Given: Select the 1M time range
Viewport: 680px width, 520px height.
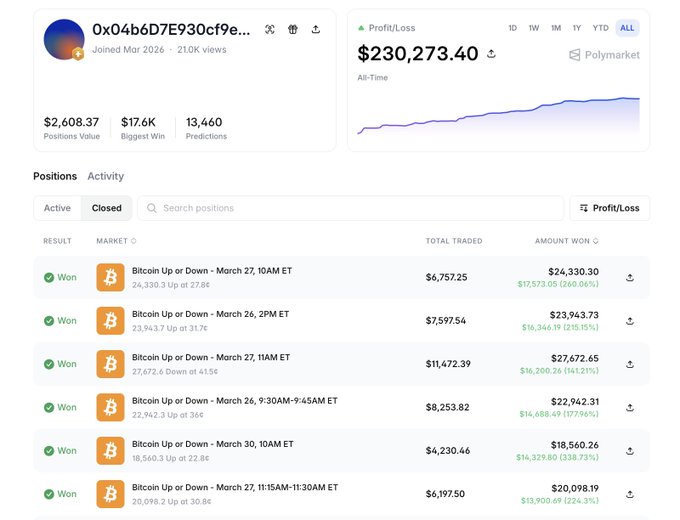Looking at the screenshot, I should 556,28.
